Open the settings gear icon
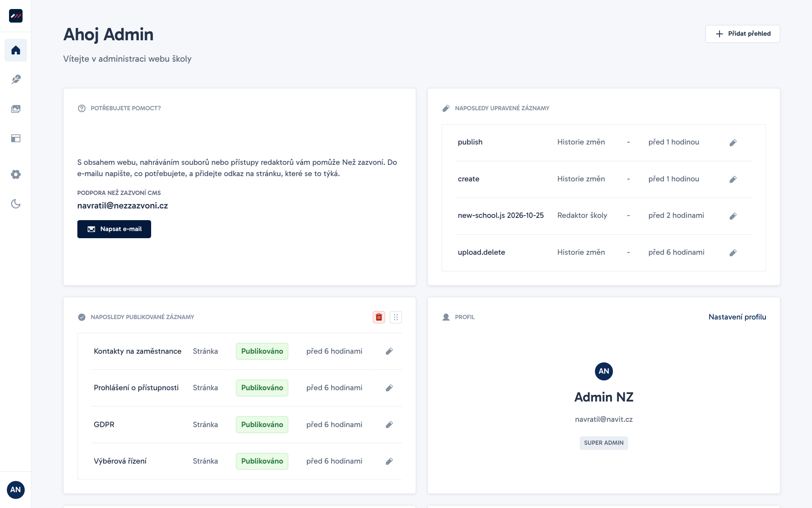This screenshot has width=812, height=508. [16, 174]
